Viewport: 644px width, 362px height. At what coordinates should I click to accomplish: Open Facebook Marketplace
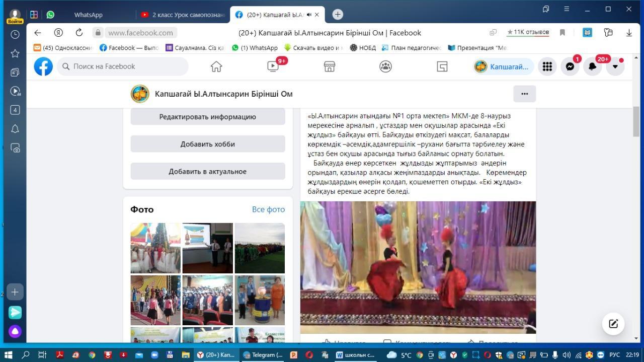(329, 66)
